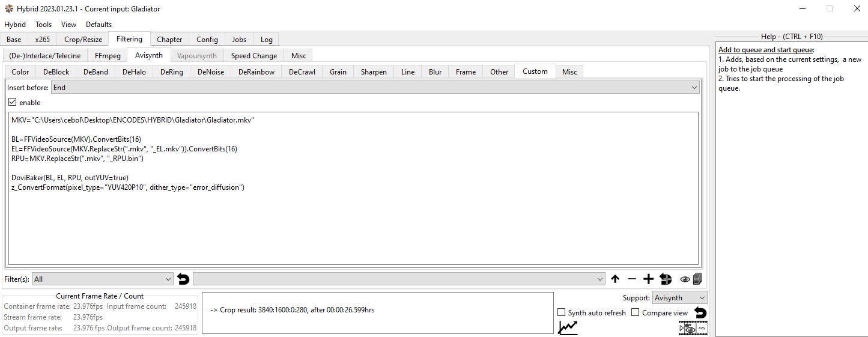
Task: Switch to the Config tab
Action: click(x=207, y=40)
